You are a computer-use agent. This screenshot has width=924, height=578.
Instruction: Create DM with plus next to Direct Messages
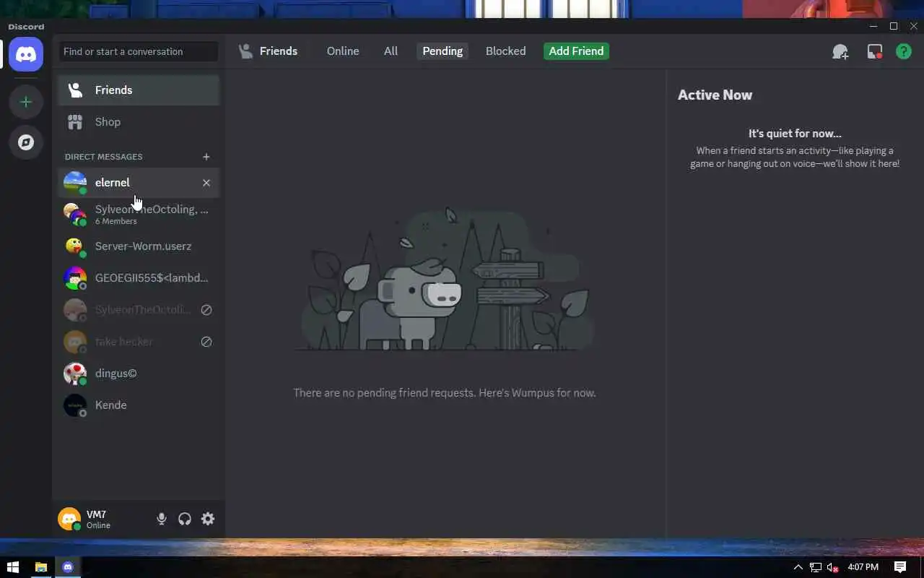(x=206, y=156)
